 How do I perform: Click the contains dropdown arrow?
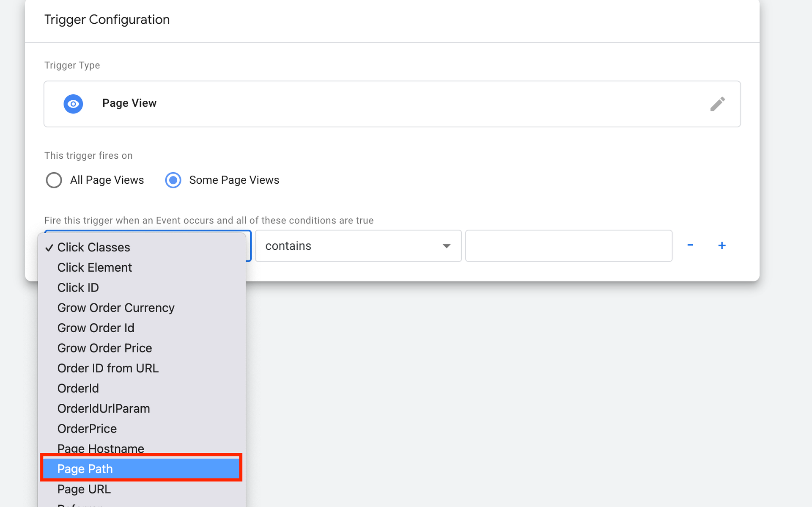pos(446,246)
